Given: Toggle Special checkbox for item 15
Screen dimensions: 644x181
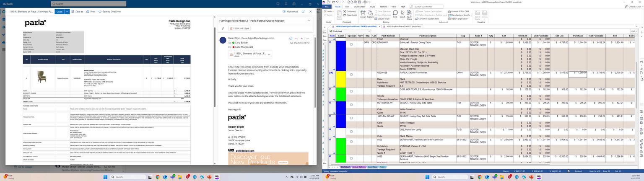Looking at the screenshot, I should coord(351,91).
